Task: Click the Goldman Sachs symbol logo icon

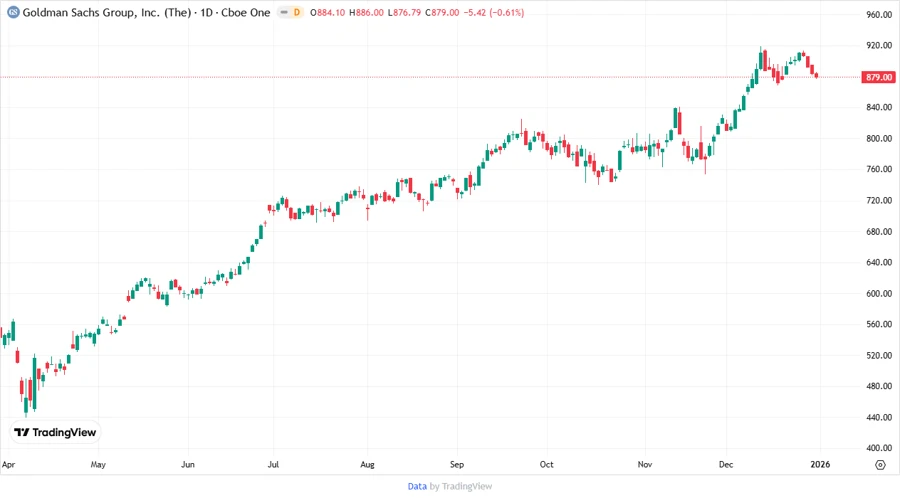Action: point(13,12)
